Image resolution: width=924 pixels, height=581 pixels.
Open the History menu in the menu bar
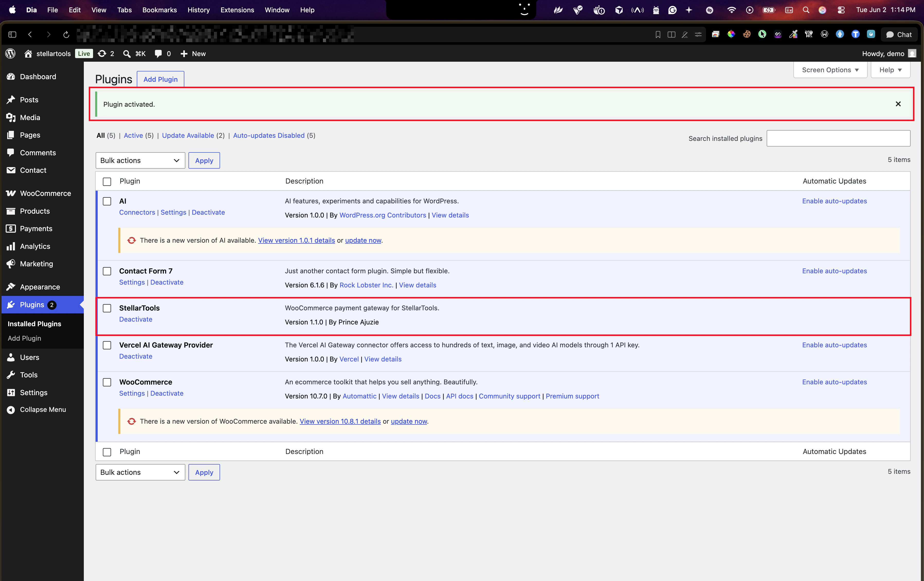198,10
